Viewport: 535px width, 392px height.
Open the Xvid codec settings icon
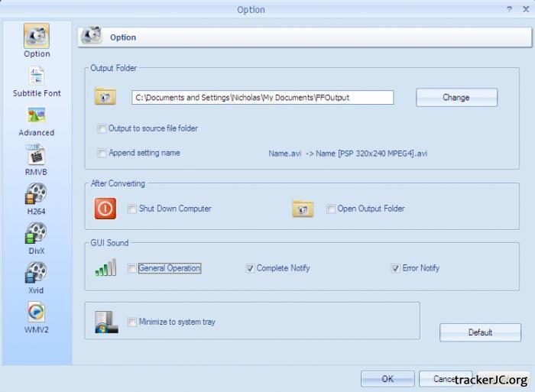pyautogui.click(x=37, y=273)
